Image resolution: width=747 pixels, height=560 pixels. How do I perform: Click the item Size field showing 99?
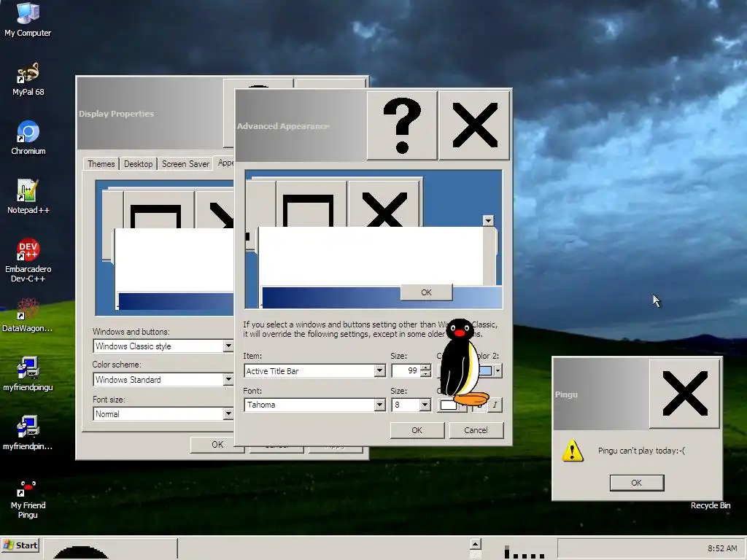pos(406,370)
